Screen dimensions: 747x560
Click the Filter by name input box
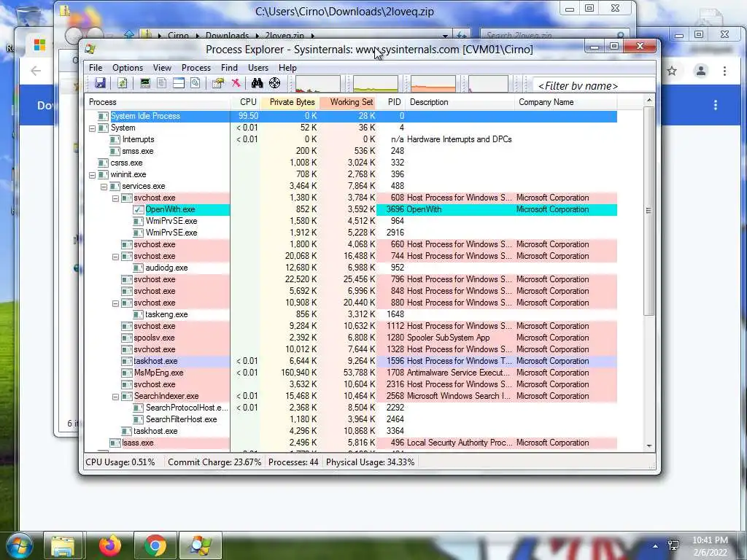[592, 86]
